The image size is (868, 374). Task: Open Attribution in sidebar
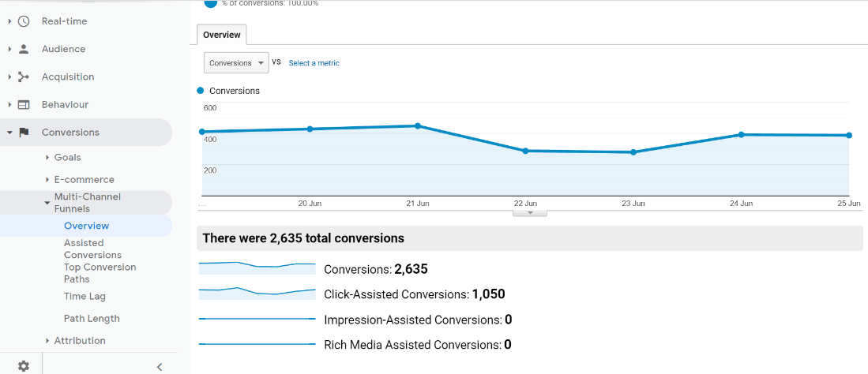[80, 341]
